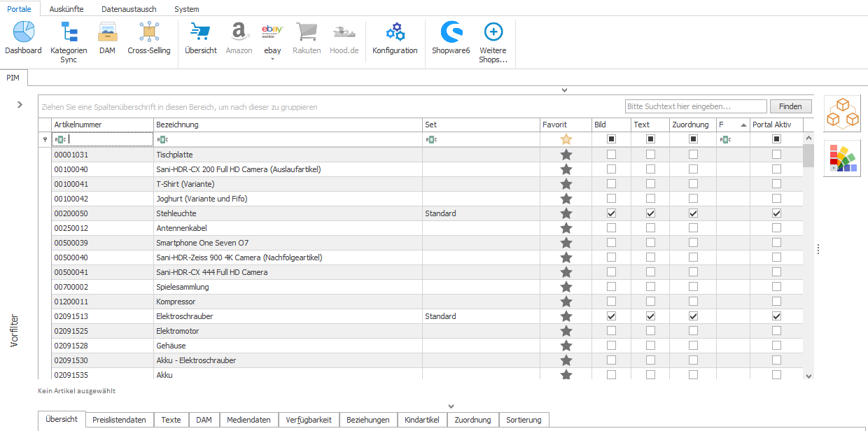868x431 pixels.
Task: Click the Übersicht shopping cart icon
Action: (201, 32)
